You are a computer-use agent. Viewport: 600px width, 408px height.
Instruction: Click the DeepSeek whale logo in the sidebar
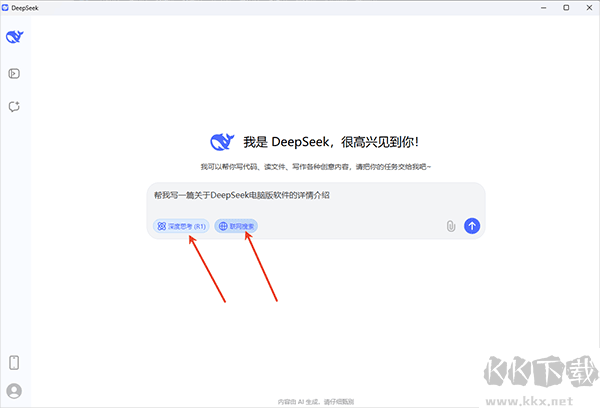(x=15, y=37)
